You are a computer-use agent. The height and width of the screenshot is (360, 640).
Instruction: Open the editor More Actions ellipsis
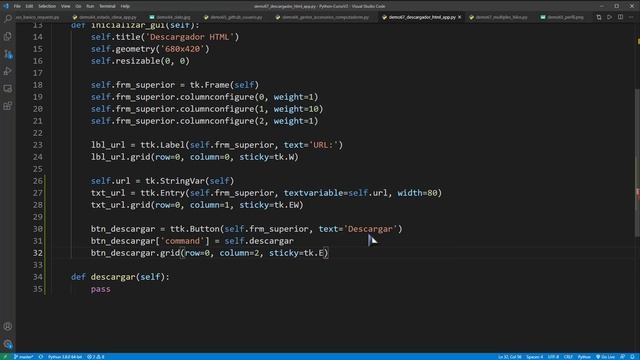pos(631,17)
